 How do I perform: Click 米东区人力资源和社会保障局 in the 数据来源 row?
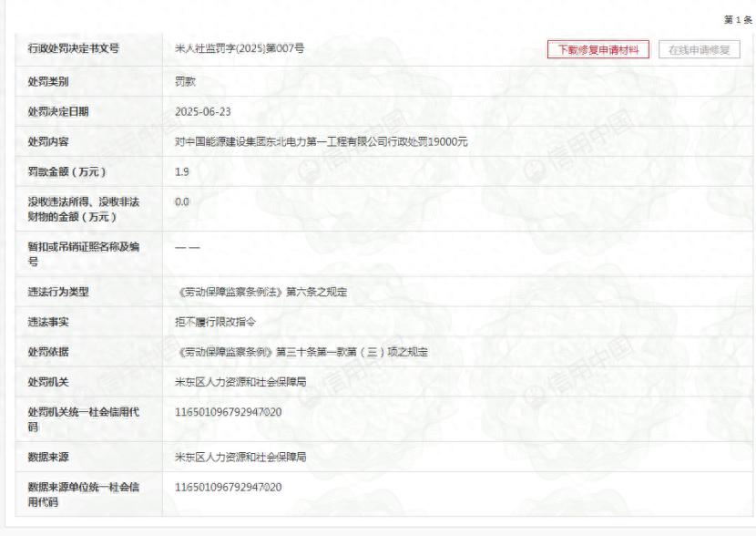click(x=240, y=457)
